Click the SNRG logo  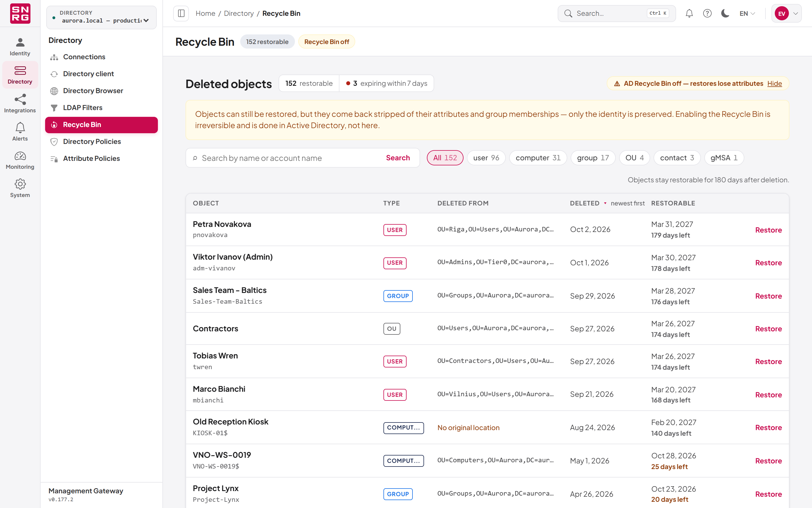(x=20, y=14)
